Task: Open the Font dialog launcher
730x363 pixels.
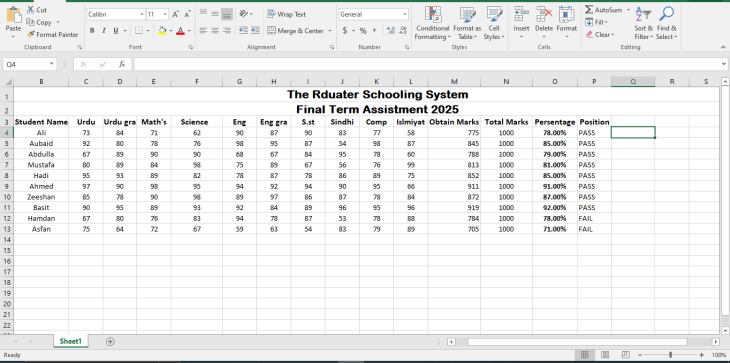Action: click(x=191, y=47)
